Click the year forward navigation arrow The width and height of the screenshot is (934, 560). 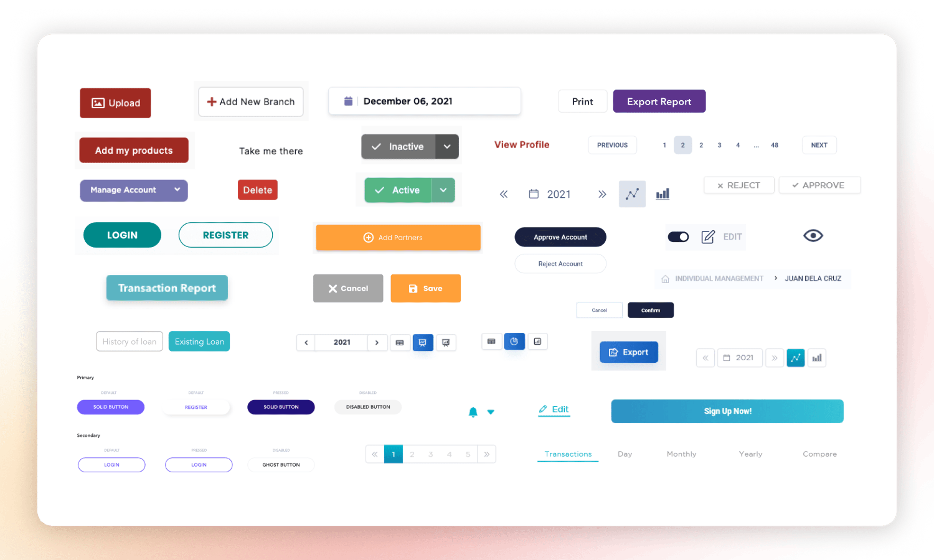pyautogui.click(x=601, y=194)
